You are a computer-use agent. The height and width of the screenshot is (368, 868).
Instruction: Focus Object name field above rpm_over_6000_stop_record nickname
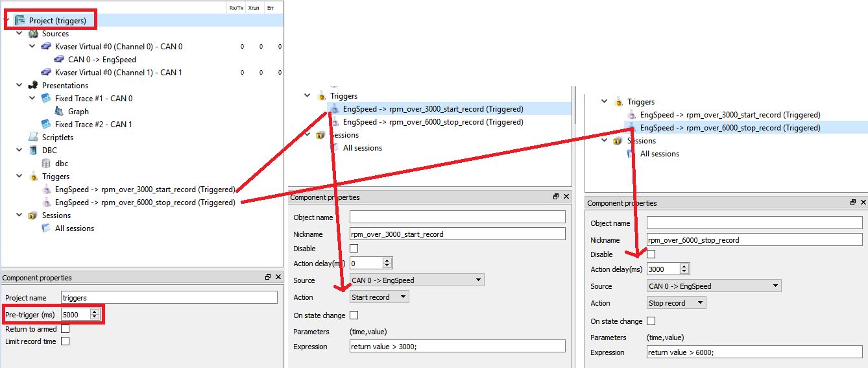(x=754, y=223)
